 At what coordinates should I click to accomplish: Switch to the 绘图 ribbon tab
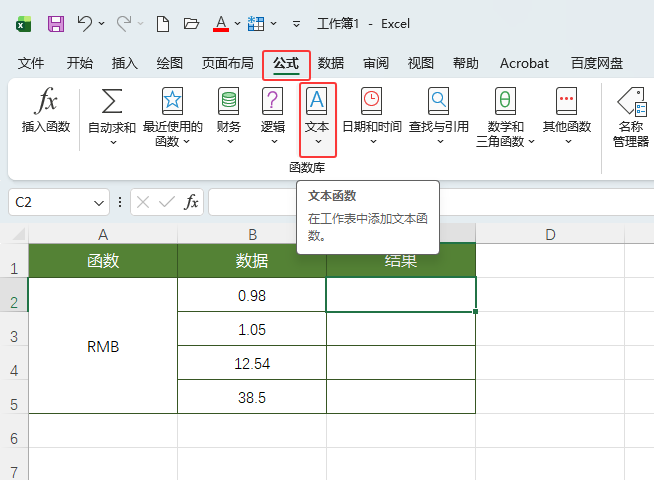click(x=170, y=63)
